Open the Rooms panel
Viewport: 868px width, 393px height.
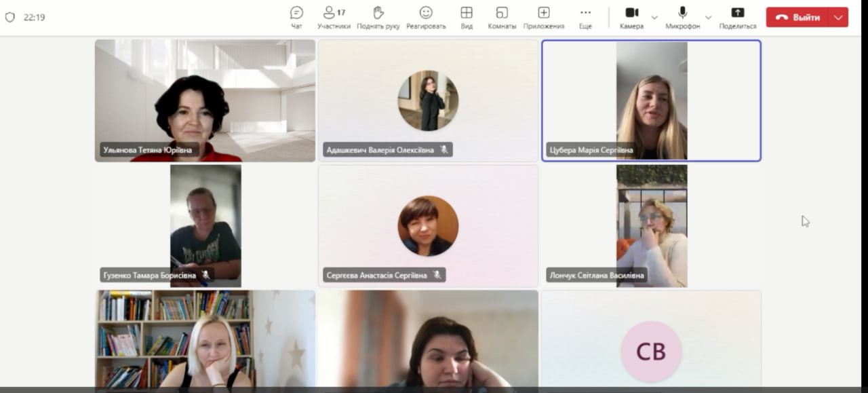point(502,17)
